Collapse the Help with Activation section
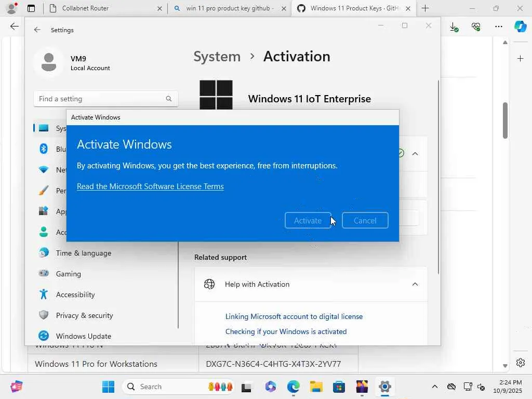Image resolution: width=532 pixels, height=399 pixels. pyautogui.click(x=415, y=284)
